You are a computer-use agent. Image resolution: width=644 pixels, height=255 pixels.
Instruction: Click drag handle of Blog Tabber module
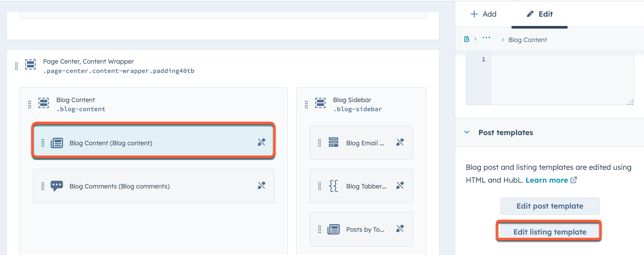pyautogui.click(x=319, y=186)
